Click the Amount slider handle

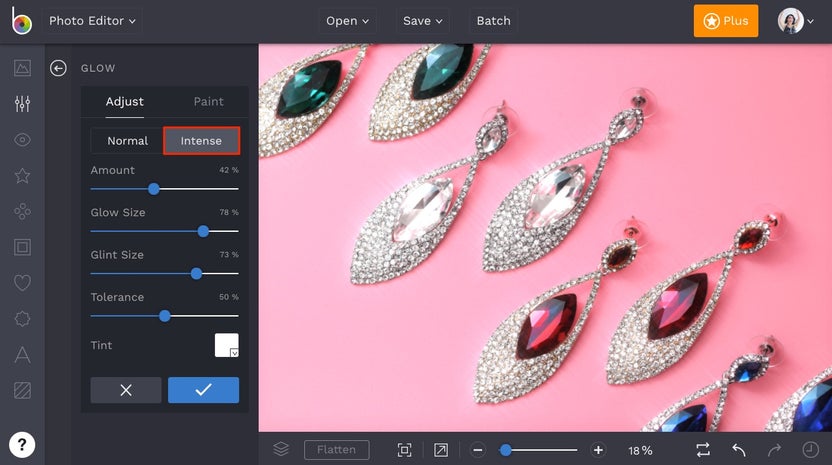154,189
